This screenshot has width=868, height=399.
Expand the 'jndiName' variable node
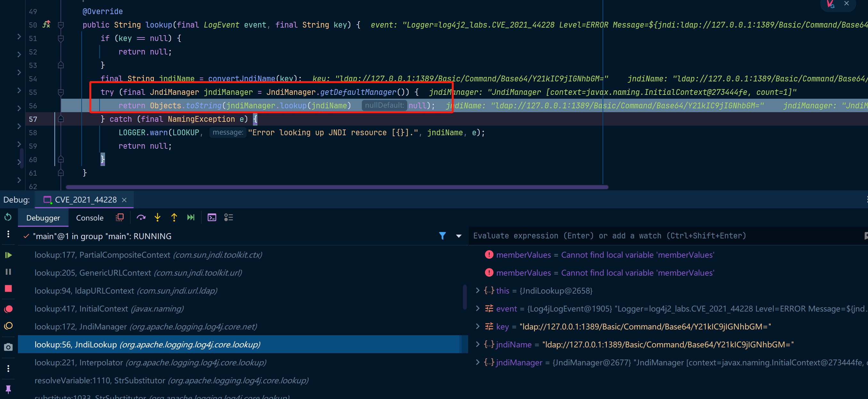coord(477,344)
